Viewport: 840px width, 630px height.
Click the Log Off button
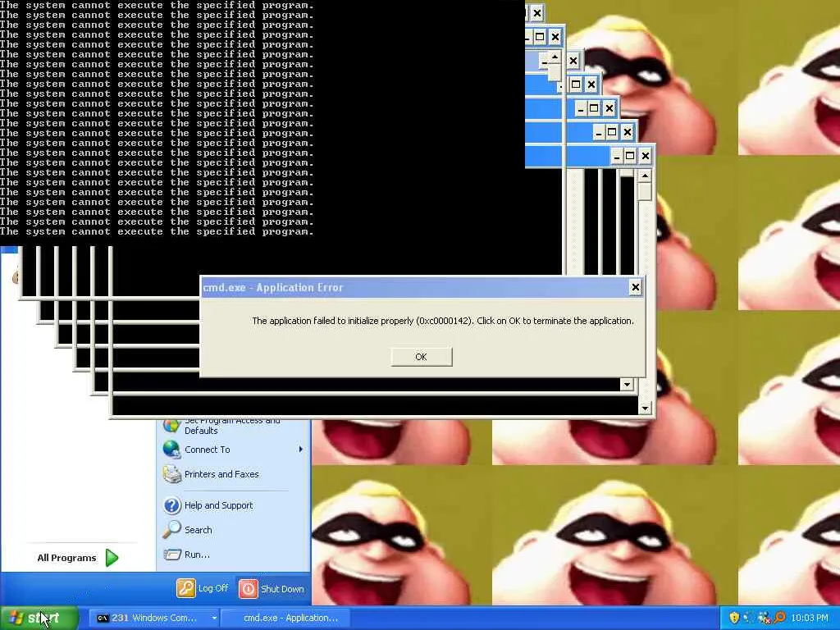point(203,588)
